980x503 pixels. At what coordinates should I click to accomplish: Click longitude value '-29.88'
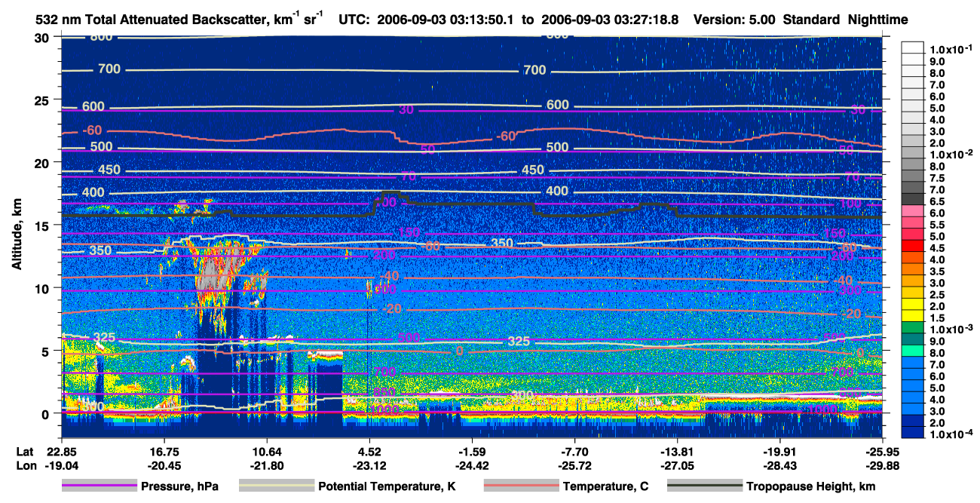(882, 465)
